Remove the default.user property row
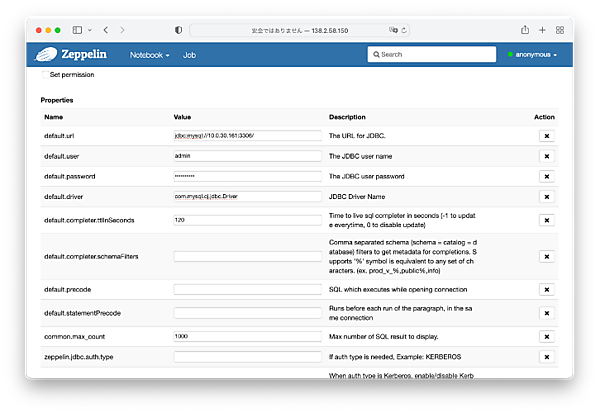 (x=546, y=156)
